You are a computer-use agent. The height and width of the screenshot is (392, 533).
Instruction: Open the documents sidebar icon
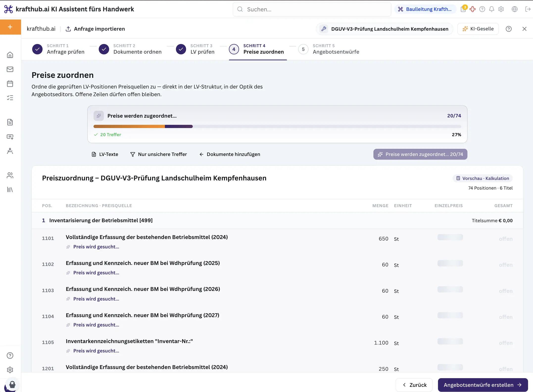pyautogui.click(x=10, y=122)
